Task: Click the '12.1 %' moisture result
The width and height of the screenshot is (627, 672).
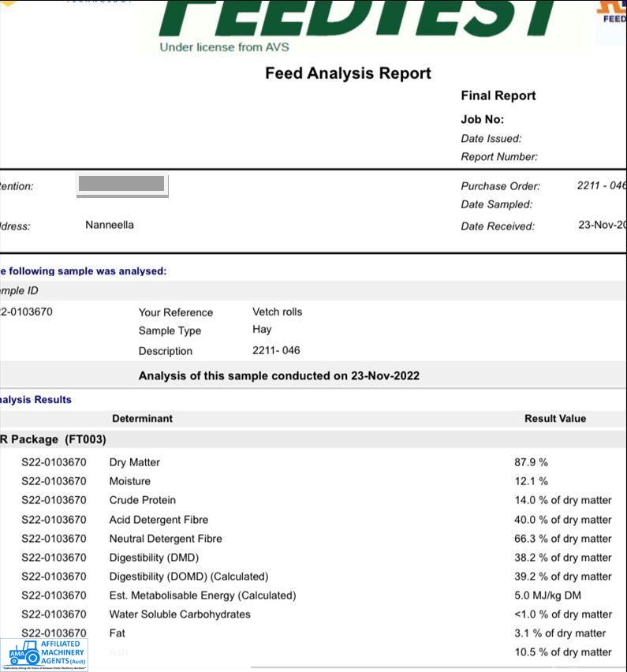Action: tap(531, 481)
